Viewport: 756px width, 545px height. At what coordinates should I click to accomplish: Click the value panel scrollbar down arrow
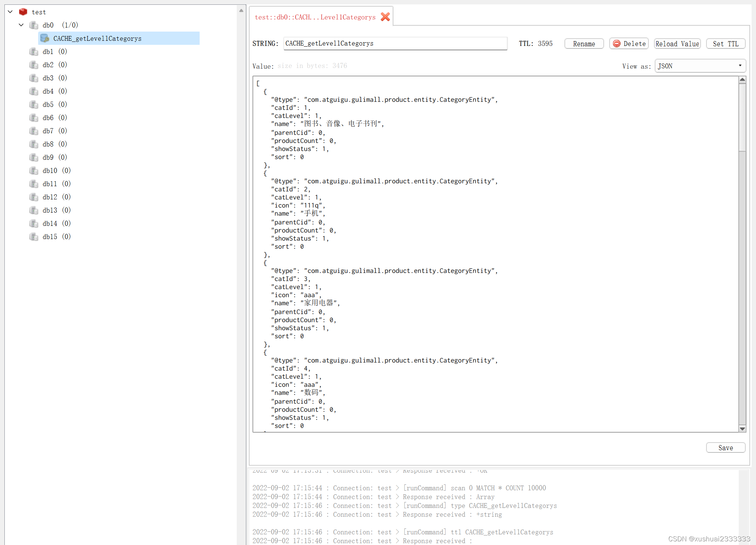click(742, 429)
